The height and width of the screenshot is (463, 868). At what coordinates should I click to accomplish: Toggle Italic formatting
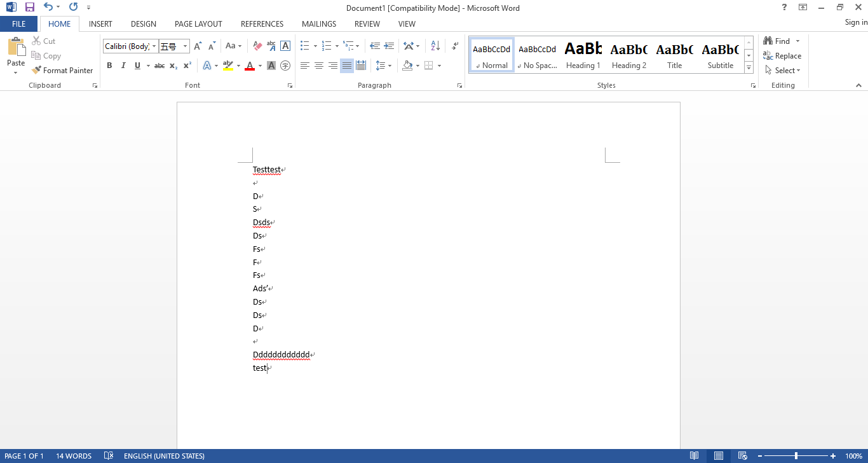[123, 66]
